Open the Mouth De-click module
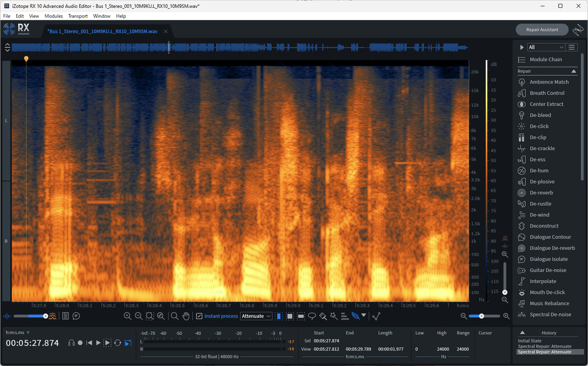 pos(547,292)
